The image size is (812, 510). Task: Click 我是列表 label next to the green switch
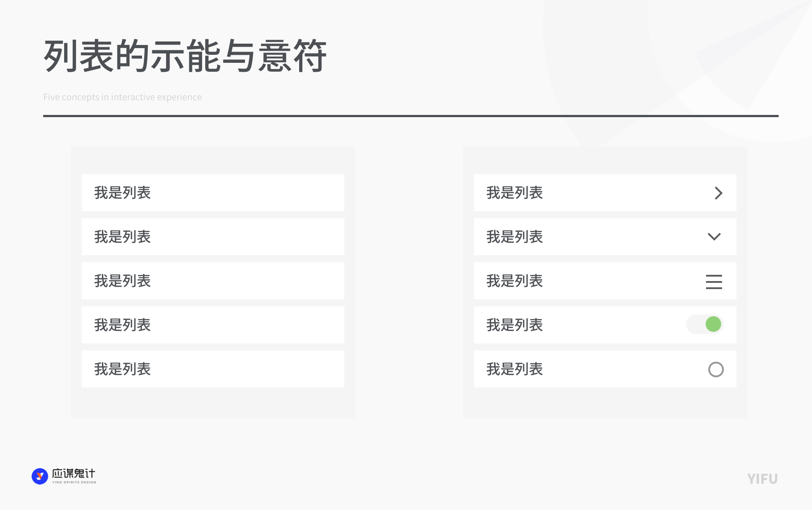[x=515, y=325]
